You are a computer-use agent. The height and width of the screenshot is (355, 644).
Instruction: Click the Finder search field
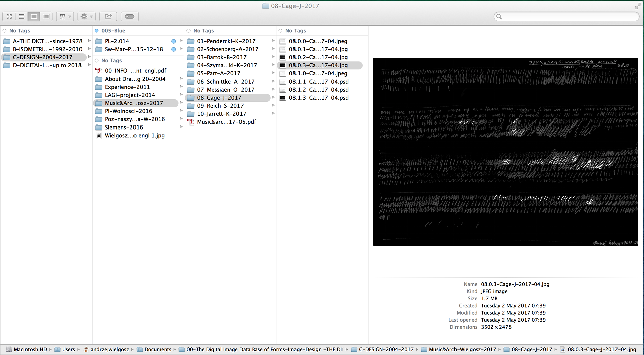566,16
